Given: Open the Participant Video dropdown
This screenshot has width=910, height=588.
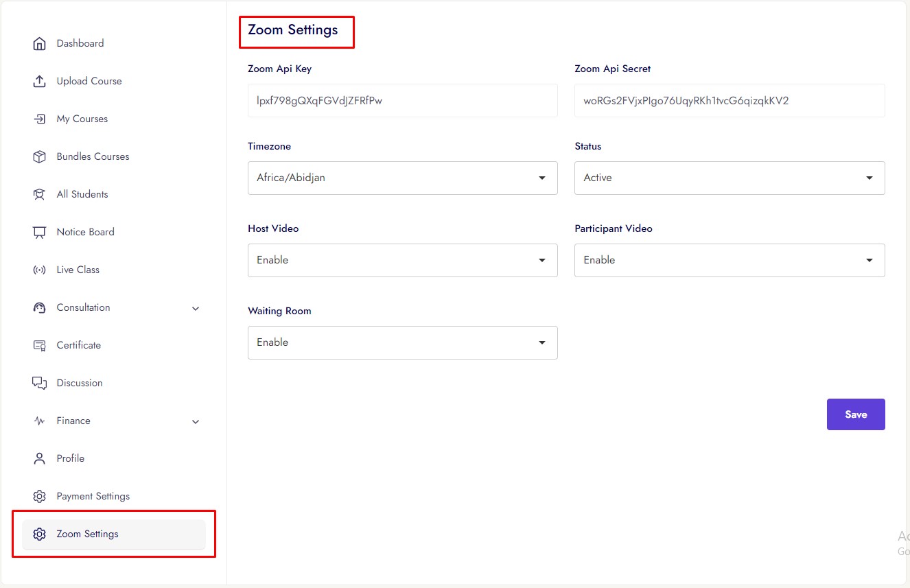Looking at the screenshot, I should [729, 261].
